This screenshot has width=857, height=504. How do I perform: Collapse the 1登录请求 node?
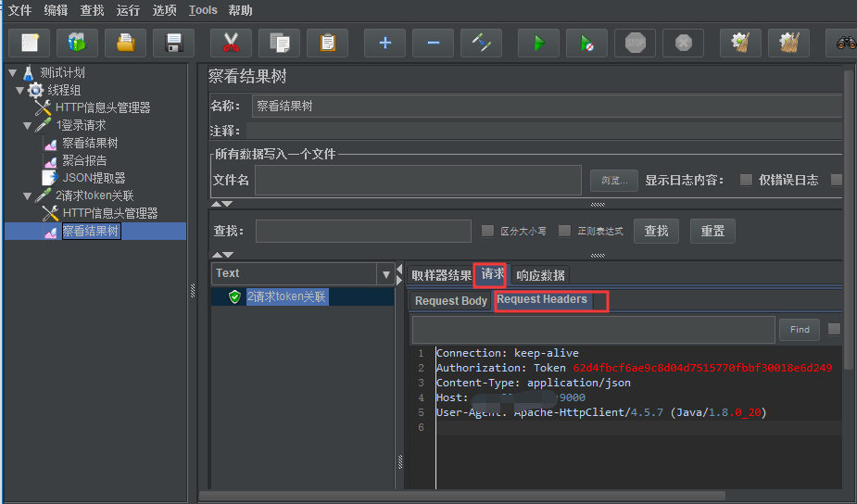click(27, 126)
